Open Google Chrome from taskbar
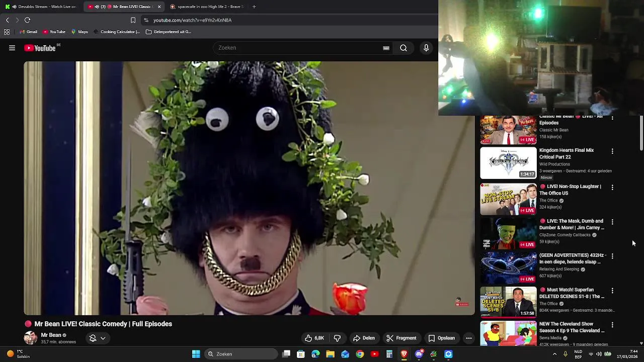Viewport: 644px width, 362px height. point(360,354)
